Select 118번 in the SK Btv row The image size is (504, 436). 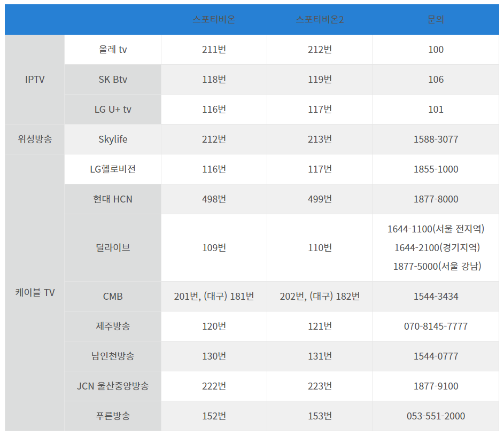click(x=214, y=80)
